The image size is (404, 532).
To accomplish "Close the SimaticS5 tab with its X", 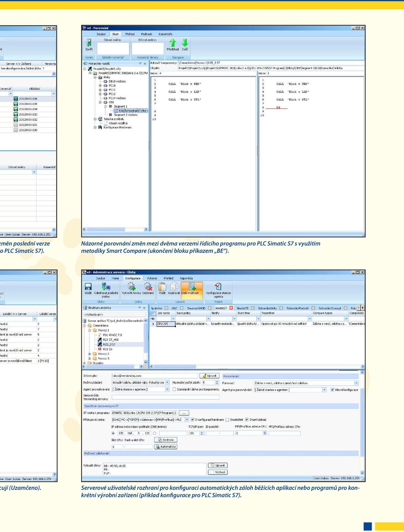I will [252, 308].
